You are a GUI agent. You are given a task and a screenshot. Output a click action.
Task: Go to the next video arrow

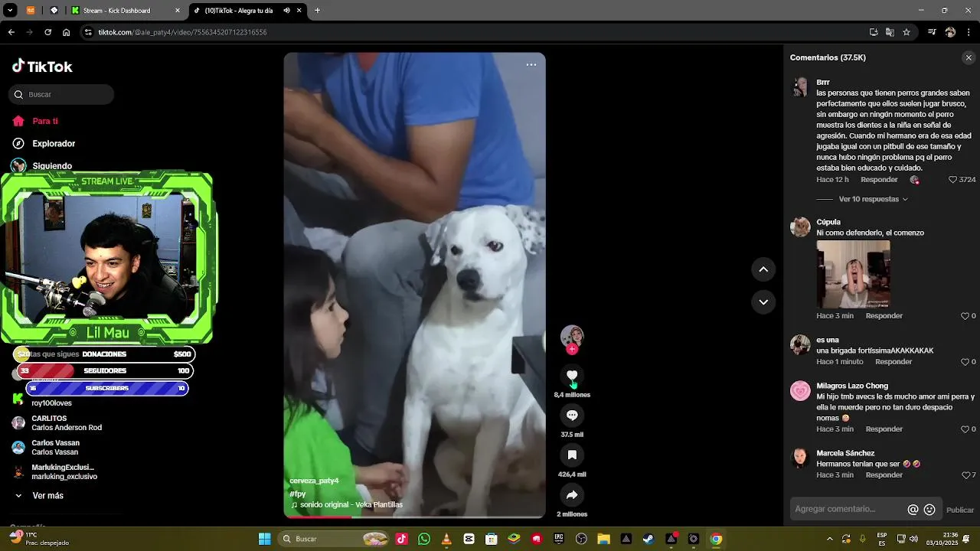763,302
